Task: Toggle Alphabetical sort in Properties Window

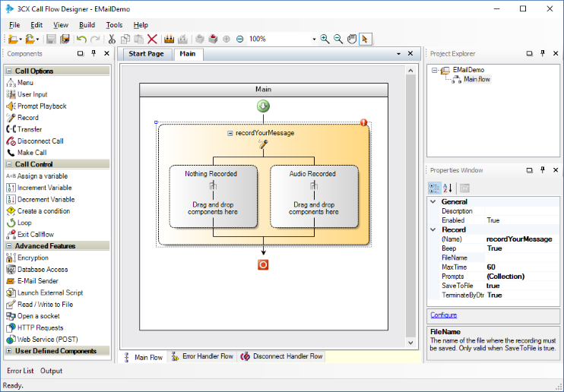Action: (448, 188)
